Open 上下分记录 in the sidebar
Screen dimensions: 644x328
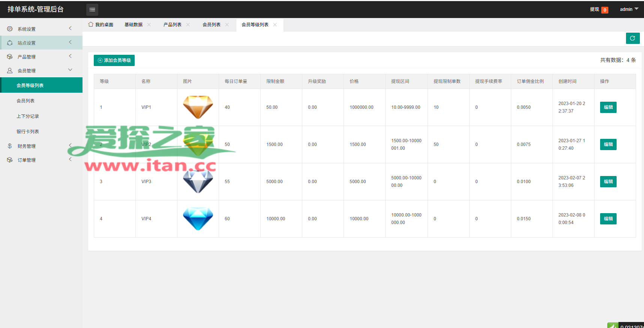pos(28,116)
